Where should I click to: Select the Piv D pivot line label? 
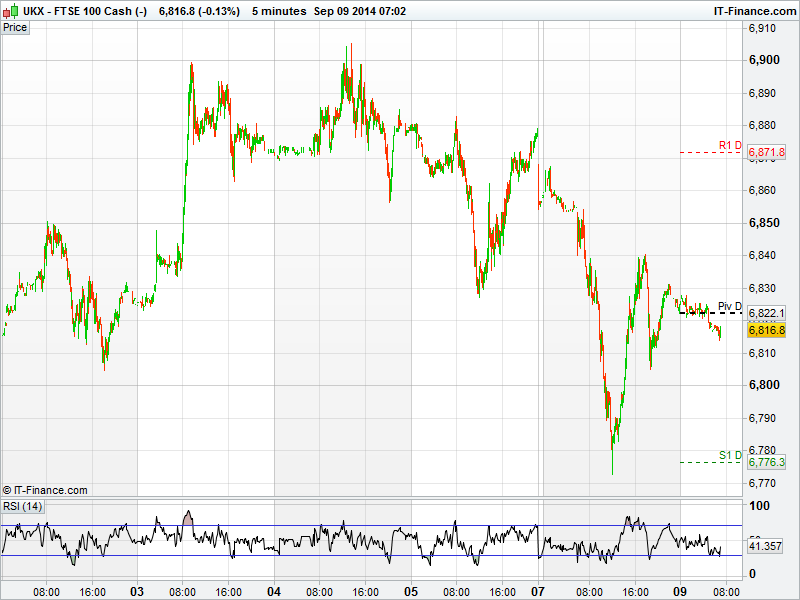pyautogui.click(x=730, y=307)
